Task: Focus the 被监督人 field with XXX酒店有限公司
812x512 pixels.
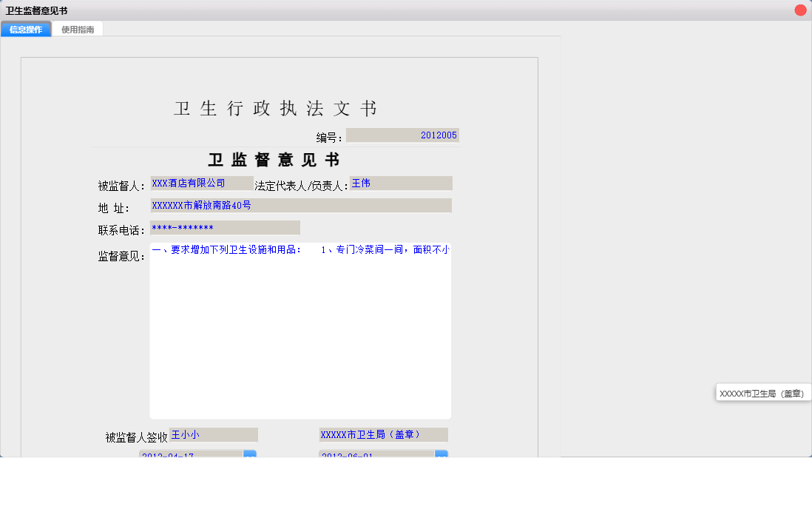Action: (201, 183)
